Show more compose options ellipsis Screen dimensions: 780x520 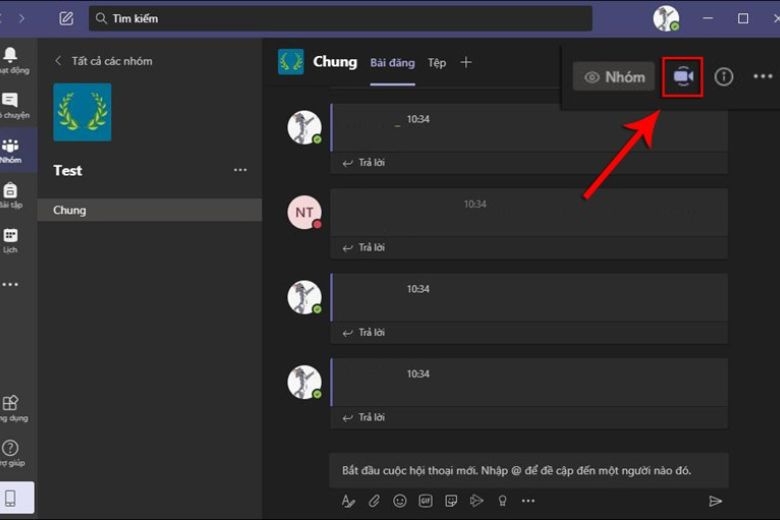(x=528, y=501)
